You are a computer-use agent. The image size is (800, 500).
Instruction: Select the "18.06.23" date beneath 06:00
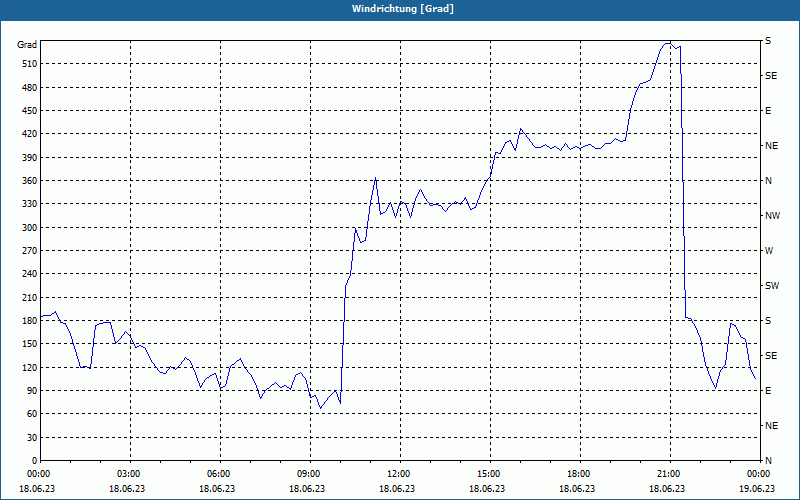coord(217,488)
